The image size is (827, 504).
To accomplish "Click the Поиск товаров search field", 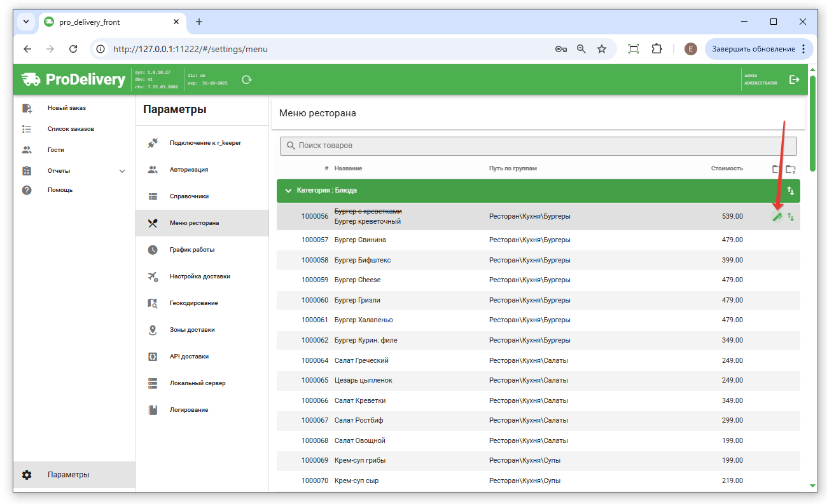I will (538, 146).
